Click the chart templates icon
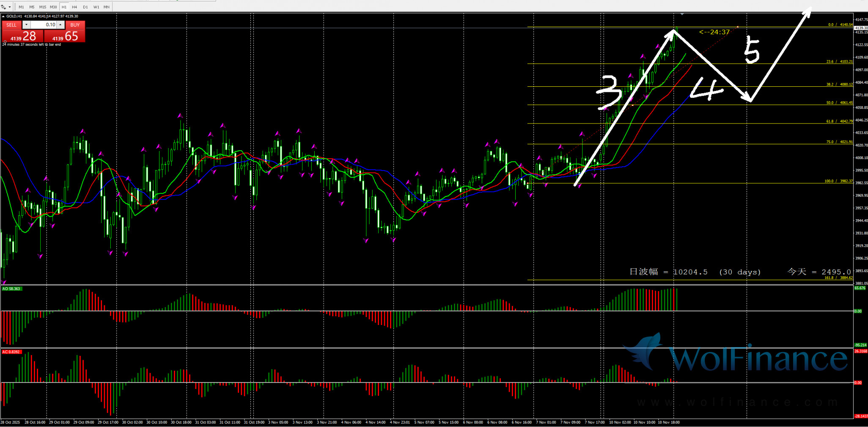This screenshot has height=427, width=868. (3, 7)
